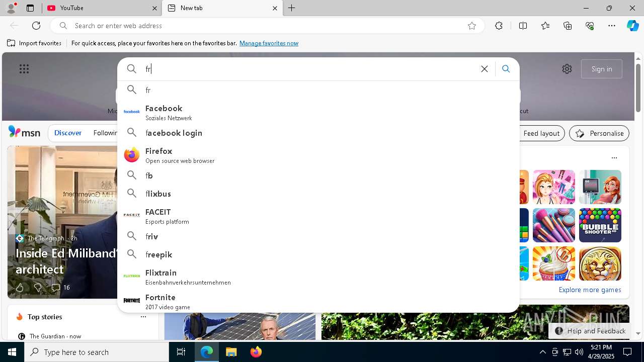Launch Firefox from the taskbar

click(x=256, y=352)
